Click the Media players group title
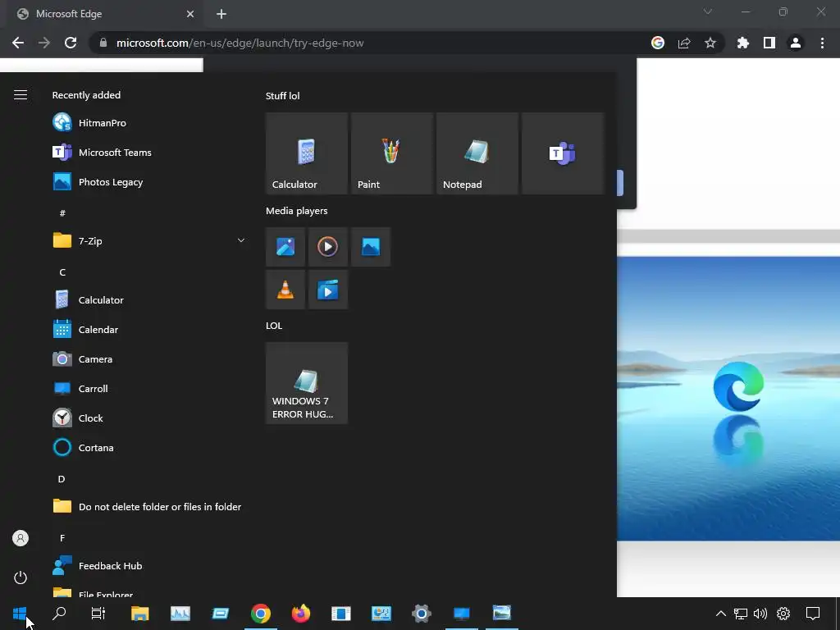This screenshot has height=630, width=840. tap(296, 211)
